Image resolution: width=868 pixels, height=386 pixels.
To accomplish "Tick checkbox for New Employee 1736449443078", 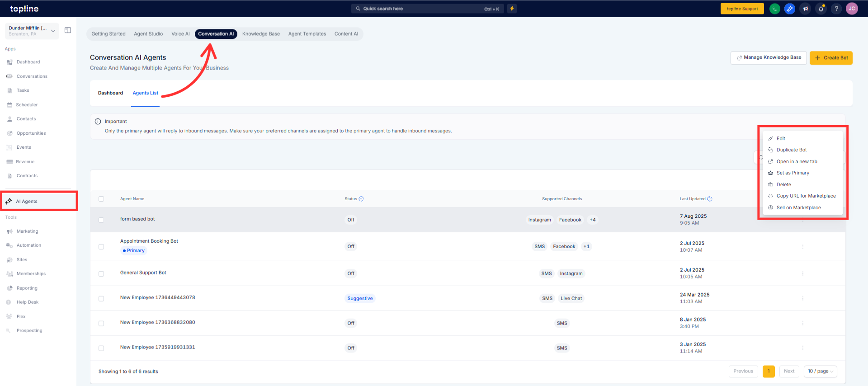I will pos(101,299).
